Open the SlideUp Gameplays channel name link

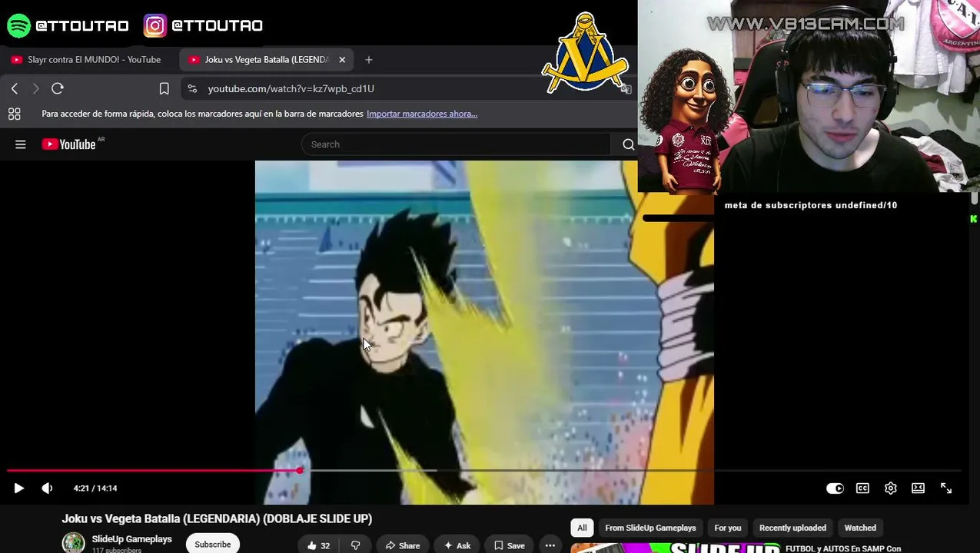131,539
